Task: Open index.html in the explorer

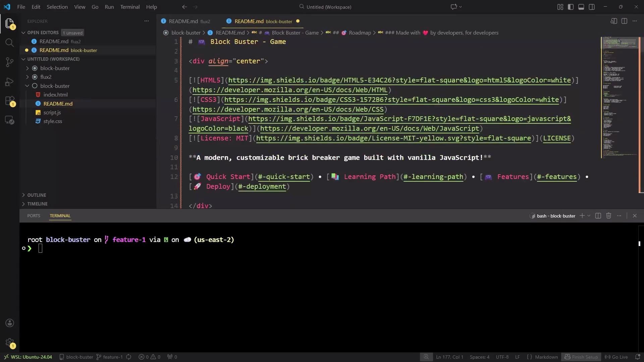Action: (55, 95)
